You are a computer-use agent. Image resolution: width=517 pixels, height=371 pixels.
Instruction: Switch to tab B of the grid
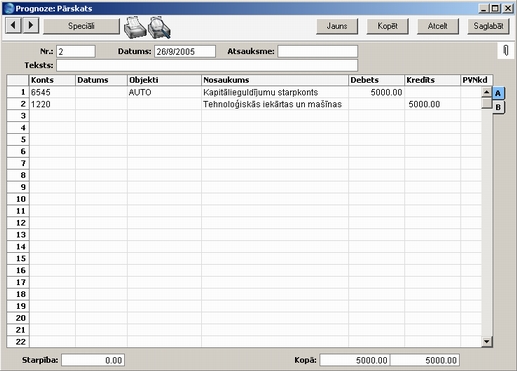click(x=498, y=107)
